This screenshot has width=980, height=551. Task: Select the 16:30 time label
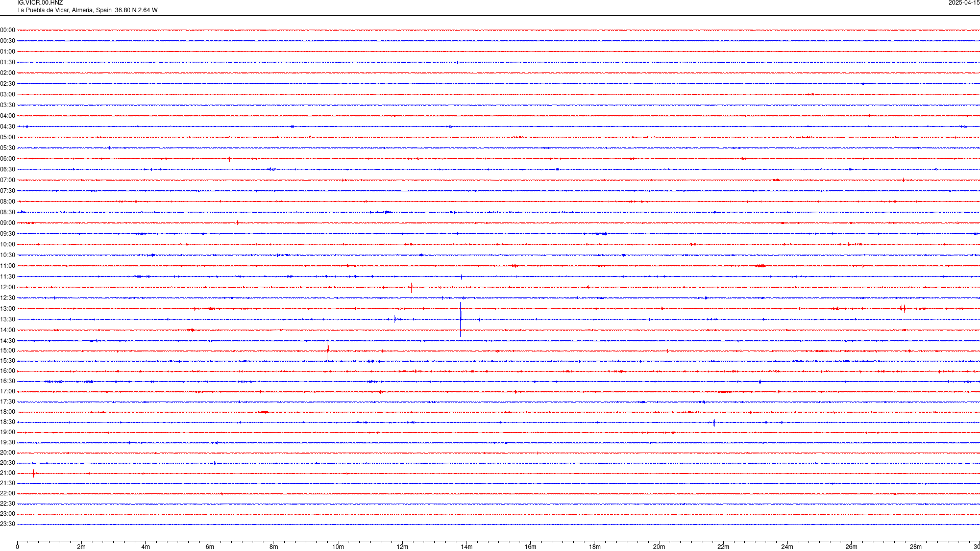point(8,381)
